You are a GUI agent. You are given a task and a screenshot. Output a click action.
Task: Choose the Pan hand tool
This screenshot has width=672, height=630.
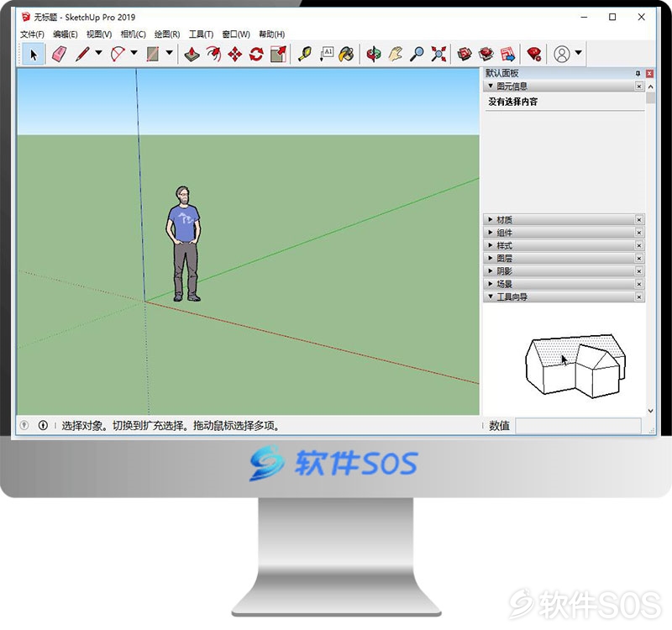point(395,55)
